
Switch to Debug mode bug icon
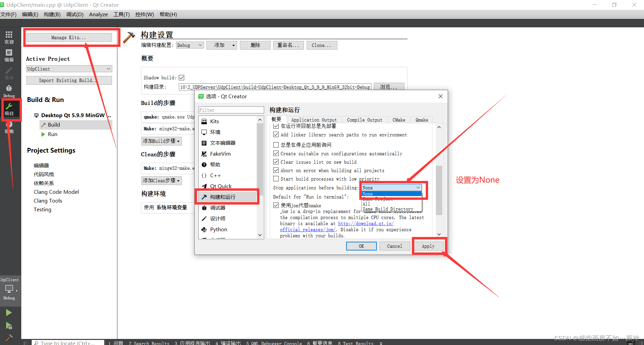pyautogui.click(x=9, y=91)
